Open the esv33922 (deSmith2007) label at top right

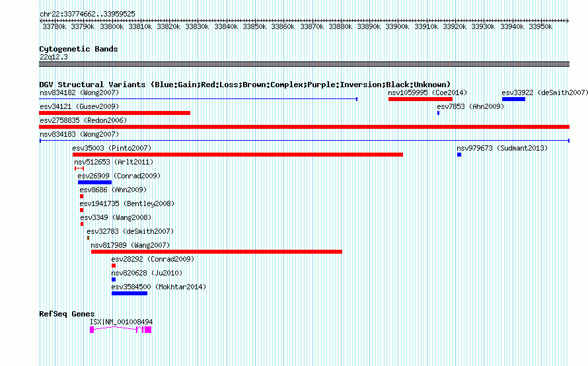point(544,92)
